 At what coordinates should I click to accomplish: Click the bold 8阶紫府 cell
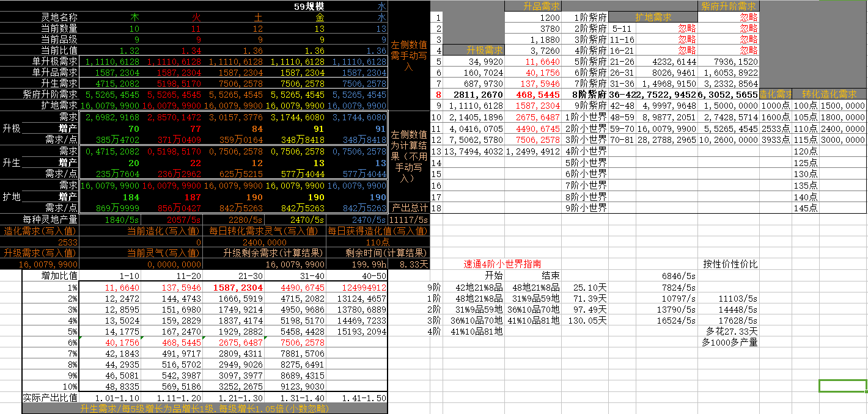(584, 95)
